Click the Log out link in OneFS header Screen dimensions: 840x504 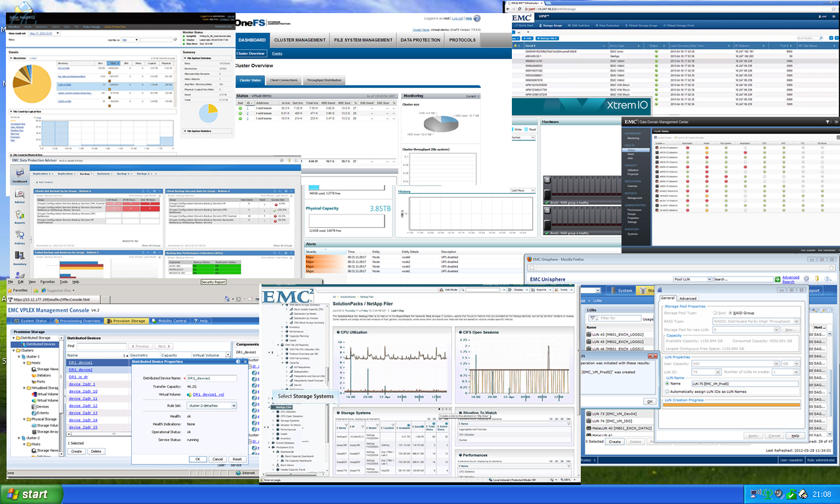[458, 18]
